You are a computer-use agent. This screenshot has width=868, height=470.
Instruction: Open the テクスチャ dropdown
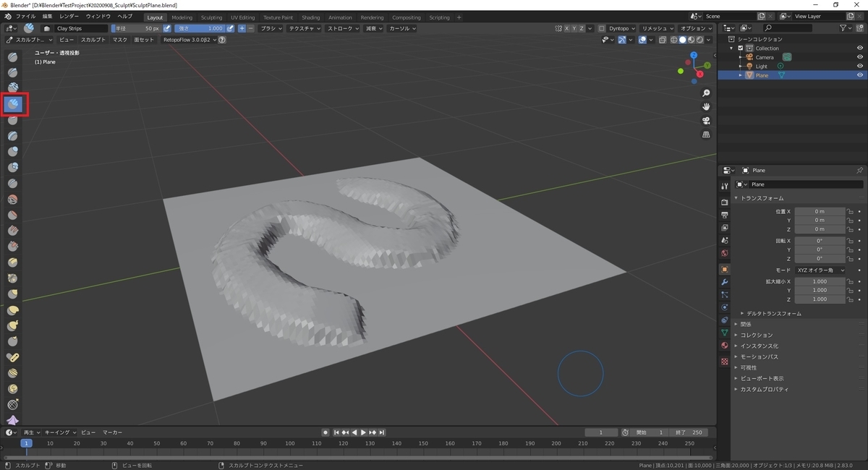pyautogui.click(x=305, y=28)
